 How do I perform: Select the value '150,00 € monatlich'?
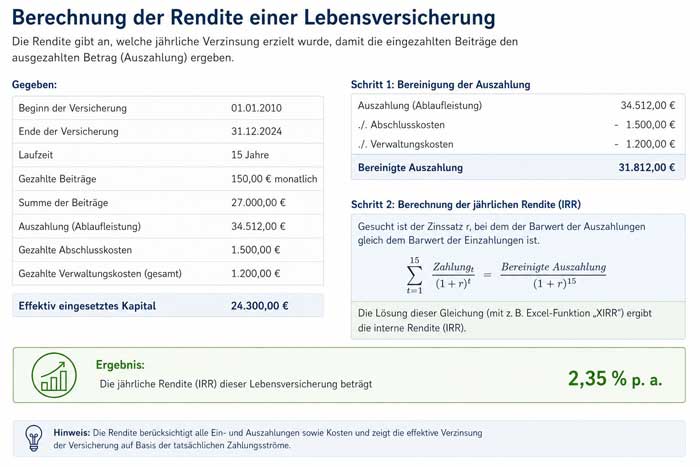pos(274,179)
